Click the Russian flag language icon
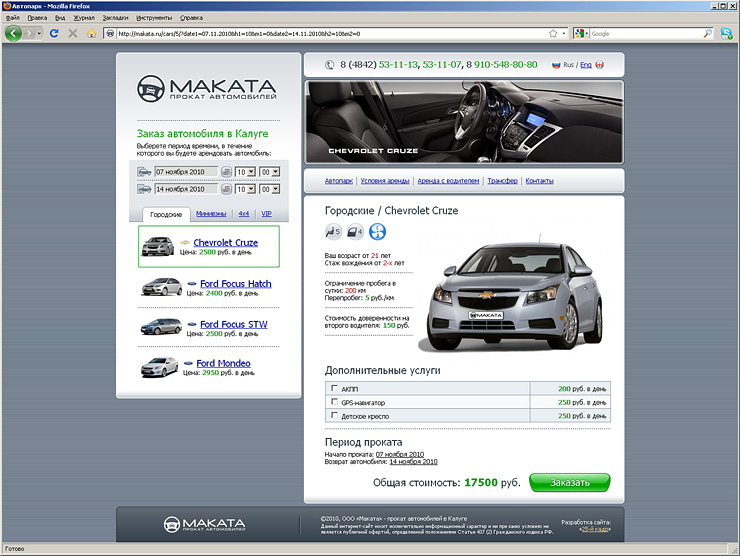 coord(557,65)
